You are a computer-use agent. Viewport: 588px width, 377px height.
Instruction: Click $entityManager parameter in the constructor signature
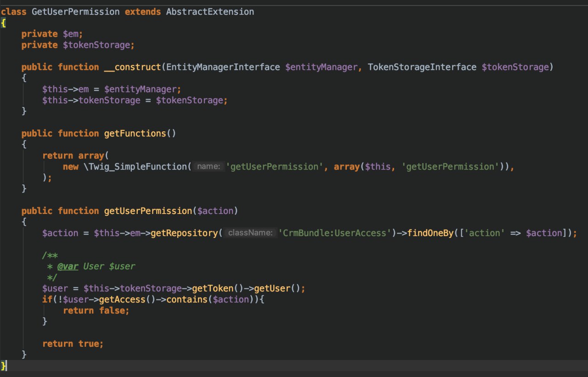(x=321, y=67)
